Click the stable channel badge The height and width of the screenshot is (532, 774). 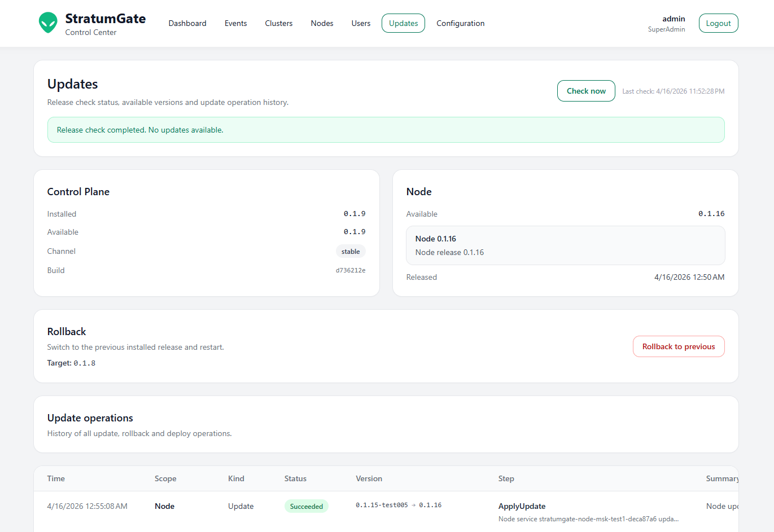(351, 252)
